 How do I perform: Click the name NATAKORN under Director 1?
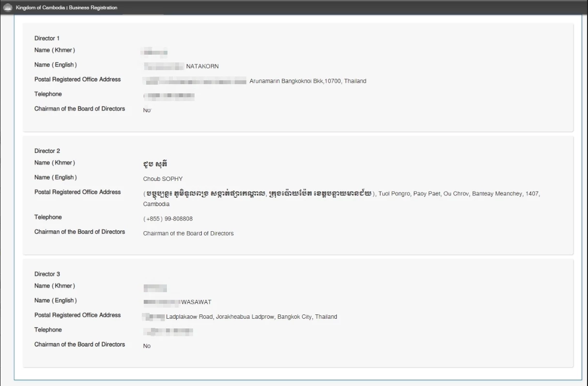pyautogui.click(x=202, y=66)
